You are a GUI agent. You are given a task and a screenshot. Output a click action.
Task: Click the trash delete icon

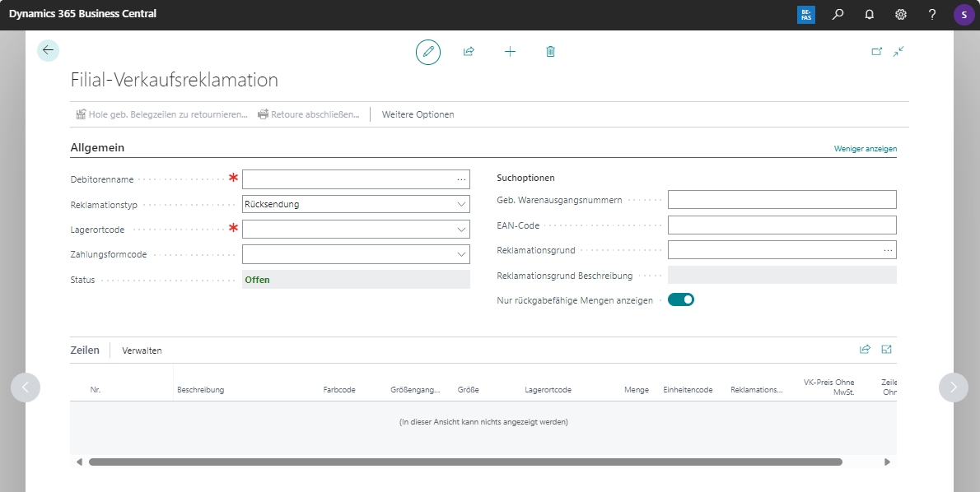tap(550, 52)
